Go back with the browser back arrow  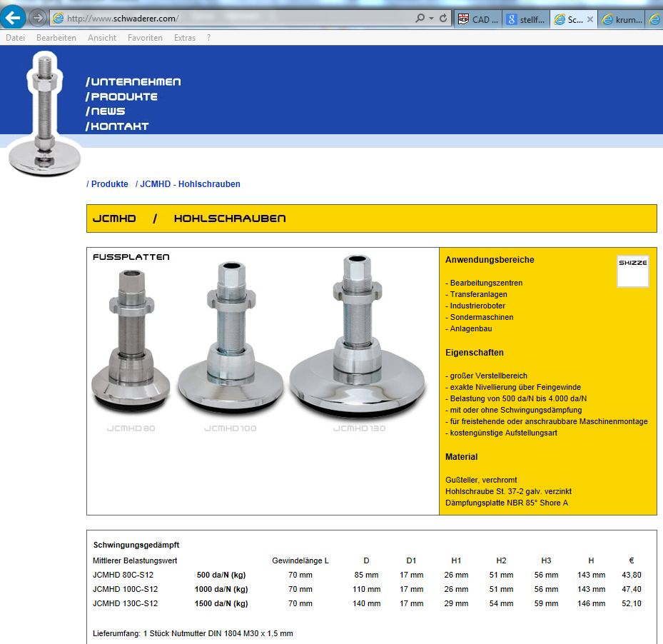tap(13, 18)
